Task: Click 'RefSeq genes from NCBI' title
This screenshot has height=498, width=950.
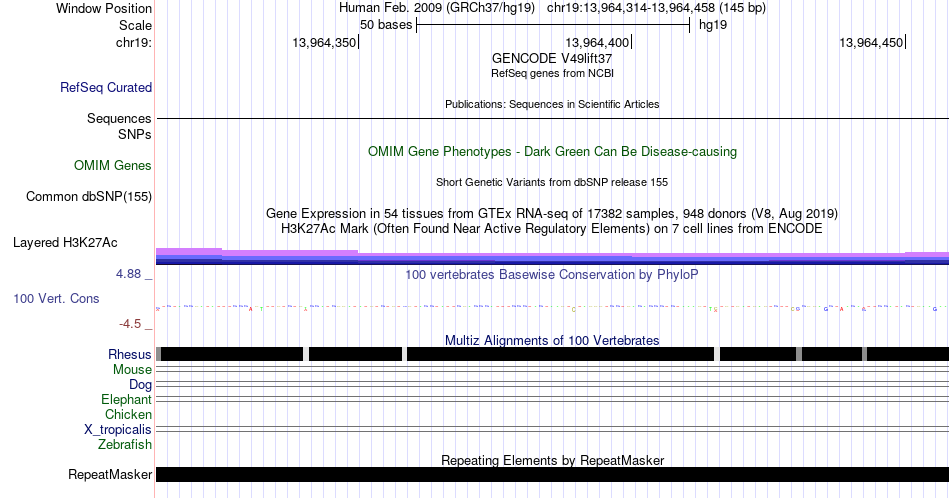Action: (552, 73)
